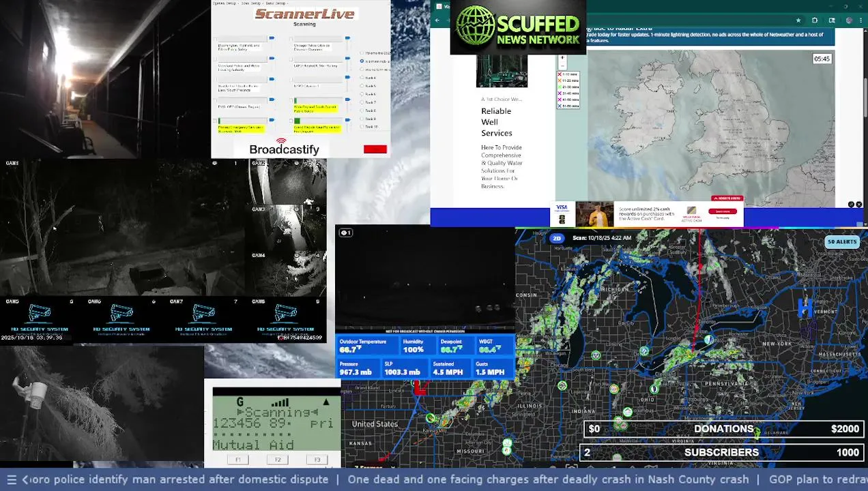The height and width of the screenshot is (491, 868).
Task: Adjust the Chicago Police volume slider handle
Action: (348, 38)
